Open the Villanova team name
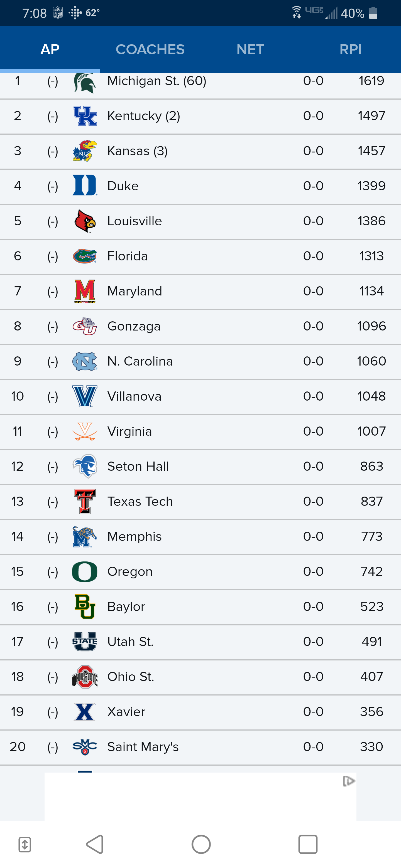Viewport: 401px width, 868px height. coord(134,396)
